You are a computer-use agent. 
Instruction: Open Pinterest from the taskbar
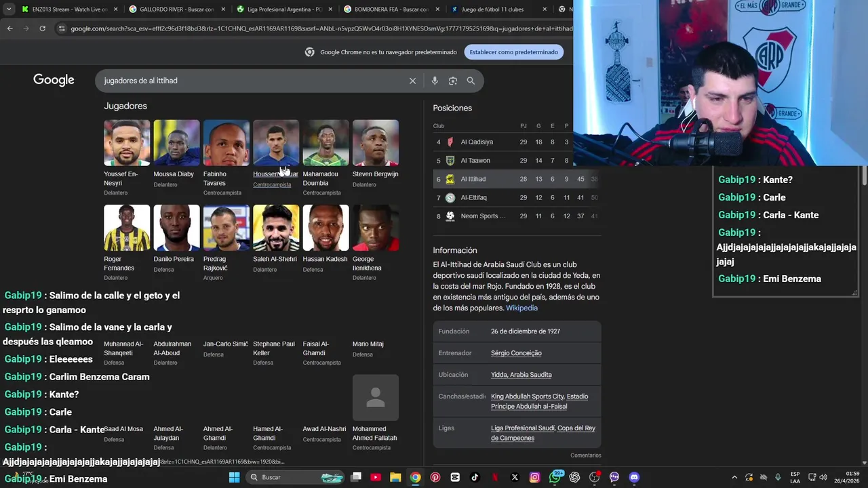pos(435,477)
